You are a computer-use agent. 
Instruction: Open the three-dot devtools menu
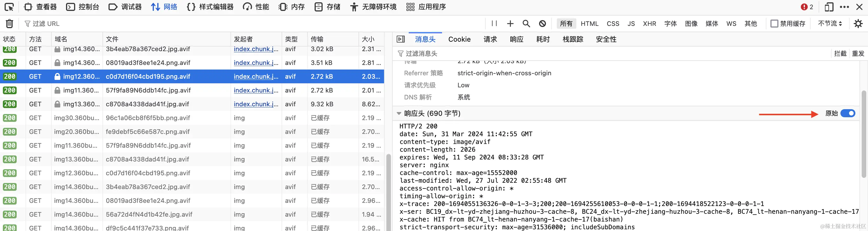(x=844, y=7)
